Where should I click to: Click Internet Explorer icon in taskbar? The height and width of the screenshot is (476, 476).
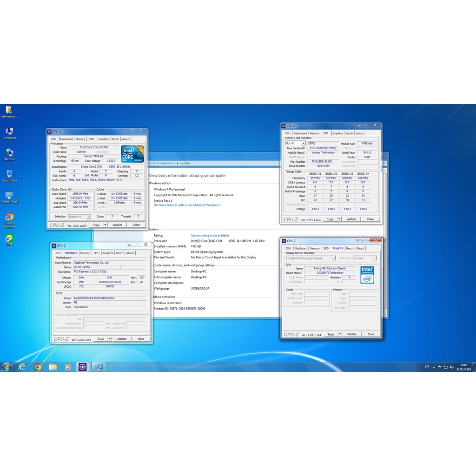click(x=22, y=367)
